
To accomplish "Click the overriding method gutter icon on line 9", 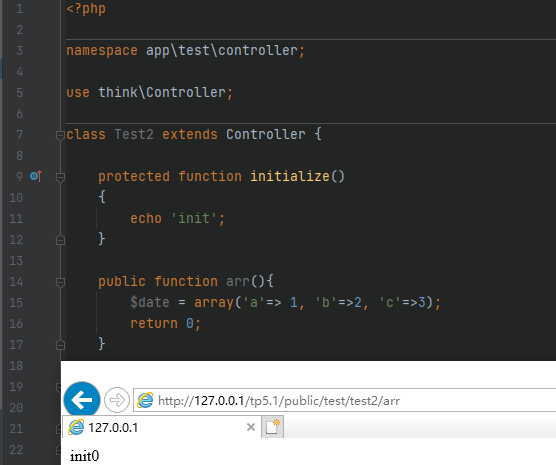I will (x=36, y=176).
